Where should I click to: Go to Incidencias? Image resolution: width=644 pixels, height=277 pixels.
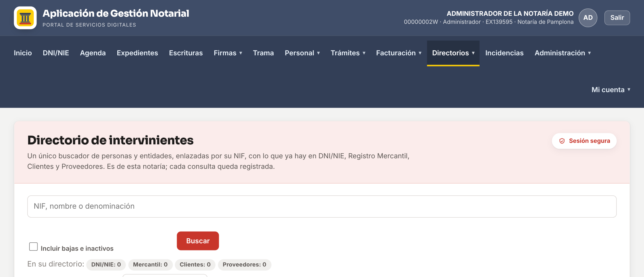pos(504,53)
